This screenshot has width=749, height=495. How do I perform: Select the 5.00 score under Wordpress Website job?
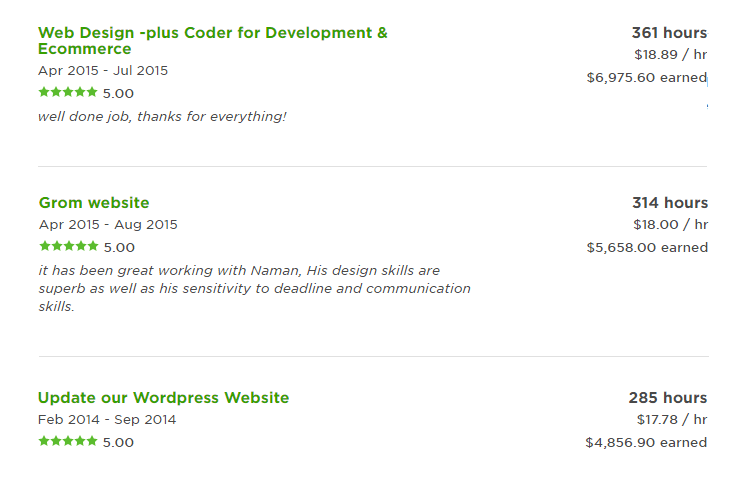click(118, 442)
